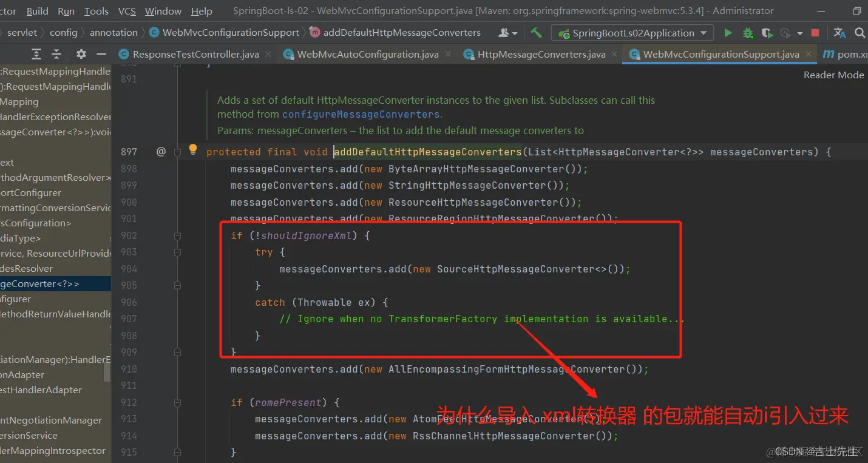Click the annotation breadcrumb

[114, 33]
